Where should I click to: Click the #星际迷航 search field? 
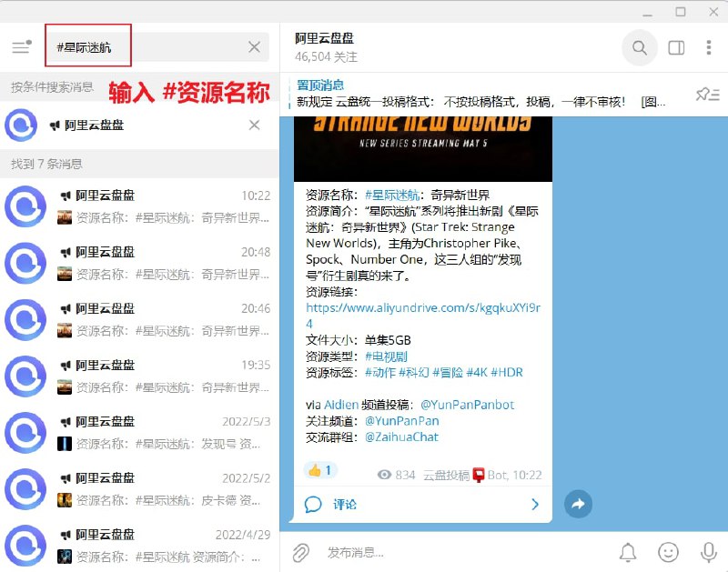[x=157, y=47]
